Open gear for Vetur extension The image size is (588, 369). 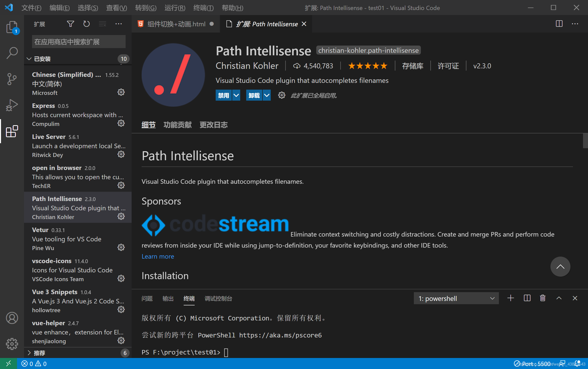click(x=121, y=247)
